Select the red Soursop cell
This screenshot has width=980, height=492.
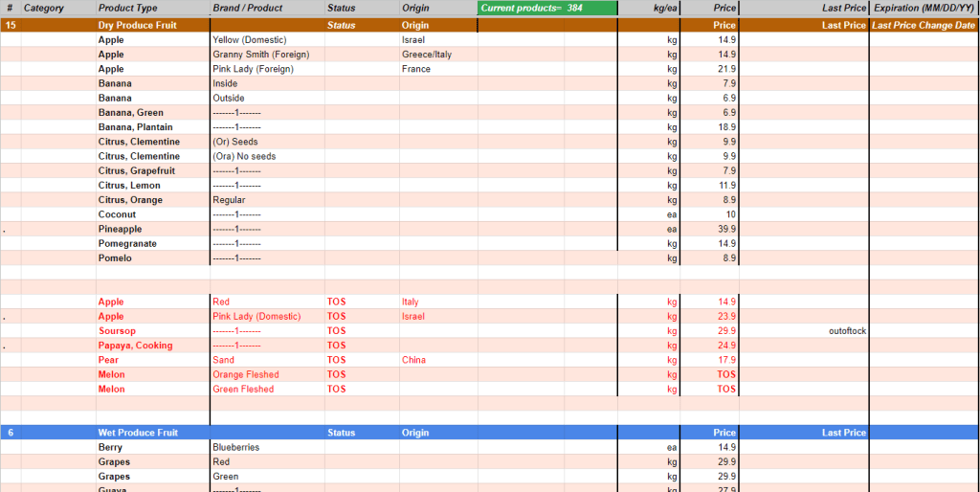[x=117, y=331]
